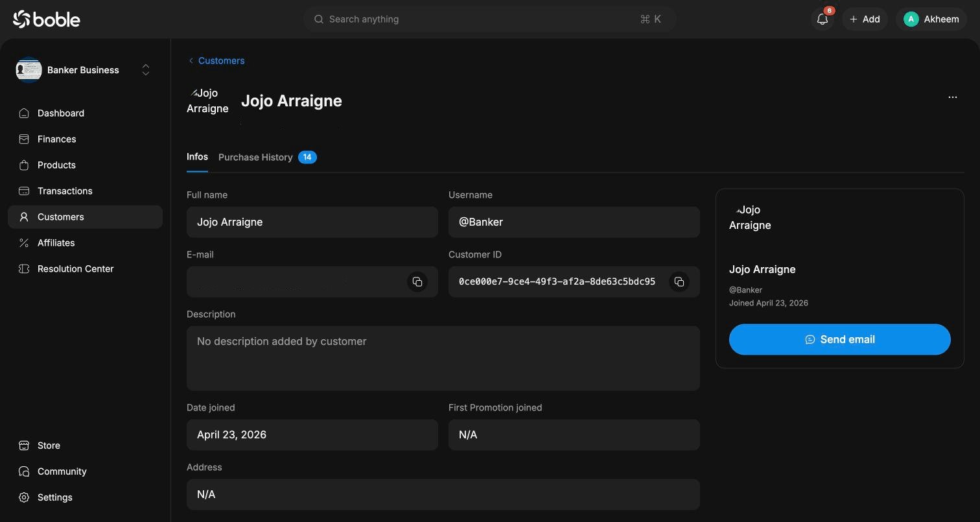Click the Affiliates percent icon
Image resolution: width=980 pixels, height=522 pixels.
(24, 243)
